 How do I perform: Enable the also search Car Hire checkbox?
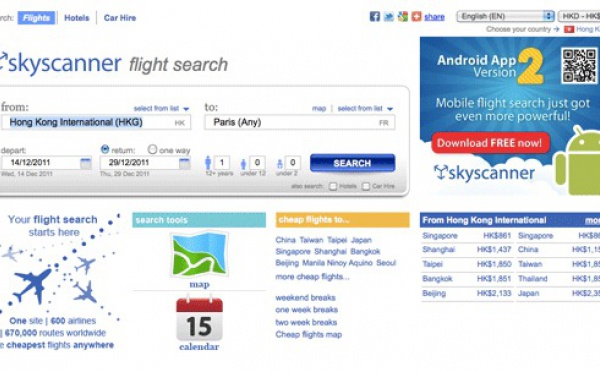click(366, 186)
